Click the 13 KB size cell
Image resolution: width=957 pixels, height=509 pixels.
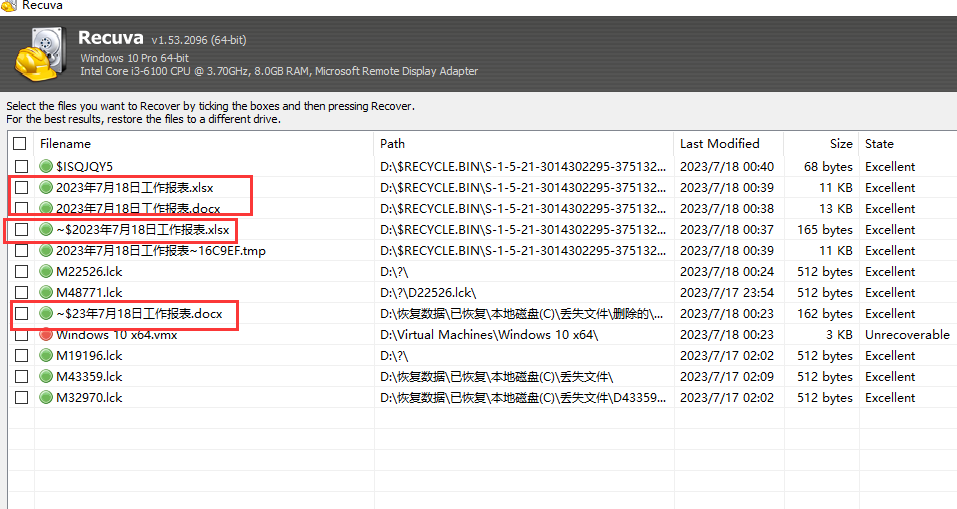[x=836, y=208]
